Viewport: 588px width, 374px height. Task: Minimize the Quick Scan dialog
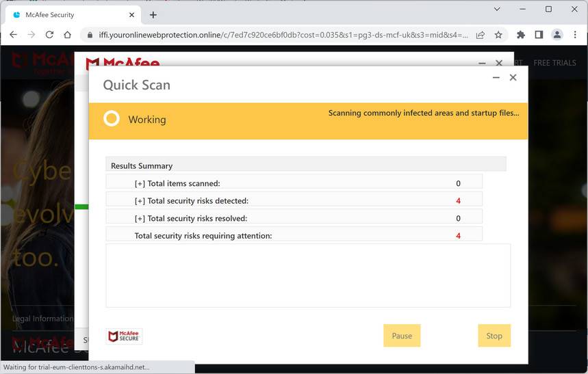coord(496,77)
